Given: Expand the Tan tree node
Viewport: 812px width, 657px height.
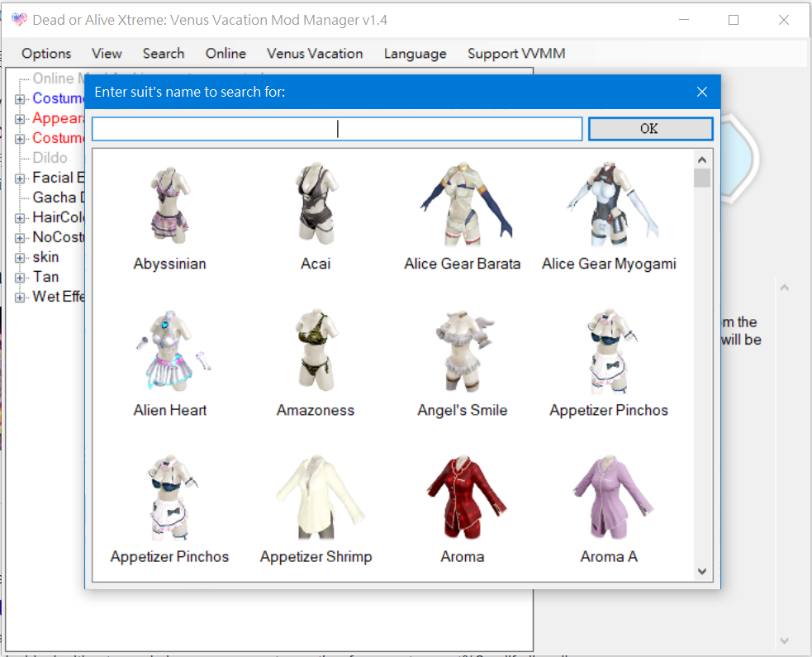Looking at the screenshot, I should coord(20,278).
